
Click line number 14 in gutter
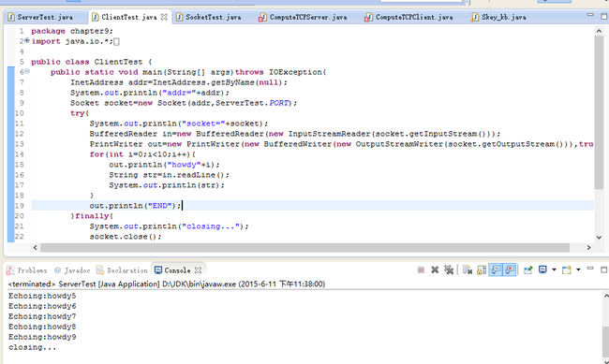[20, 154]
